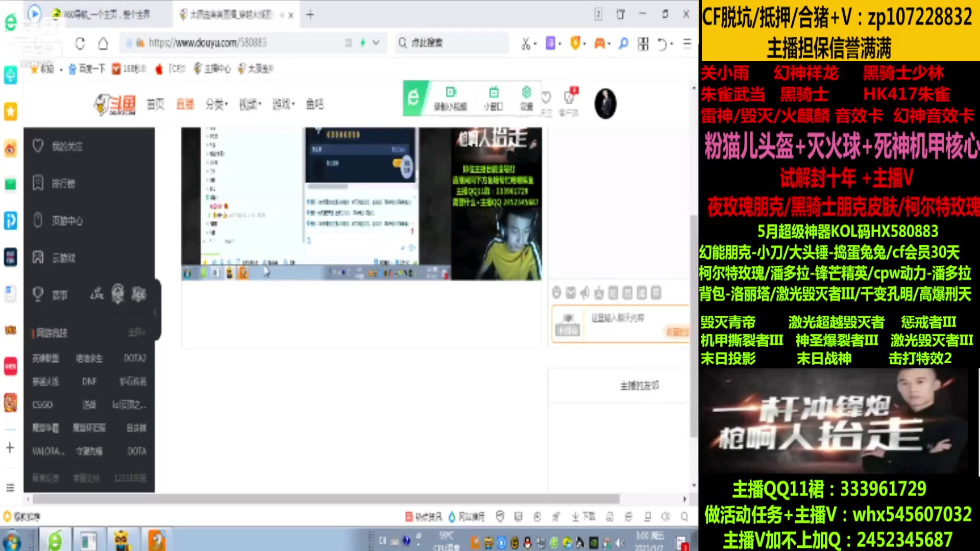Screen dimensions: 980x551
Task: Open new browser tab with plus icon
Action: pos(310,14)
